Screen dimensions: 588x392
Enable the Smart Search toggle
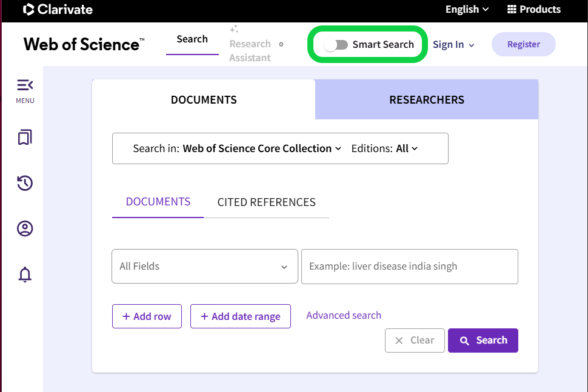339,44
